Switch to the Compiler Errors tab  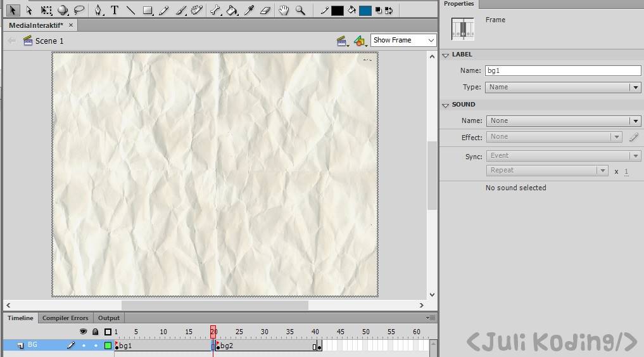point(65,318)
